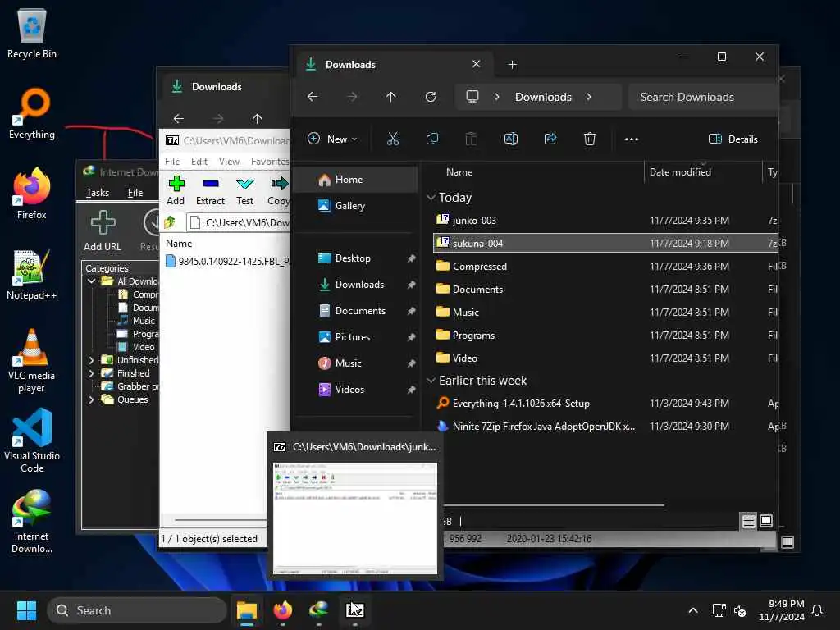Click Add in 7-Zip toolbar
Viewport: 840px width, 630px height.
(176, 190)
